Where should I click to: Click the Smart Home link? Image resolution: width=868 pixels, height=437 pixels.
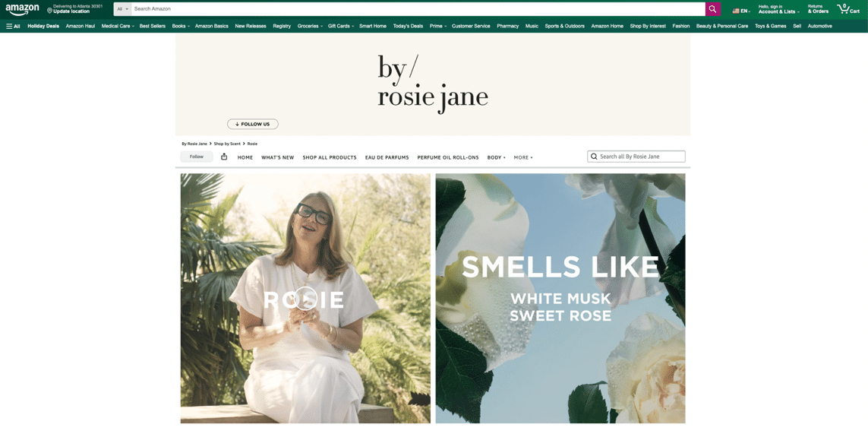(373, 26)
